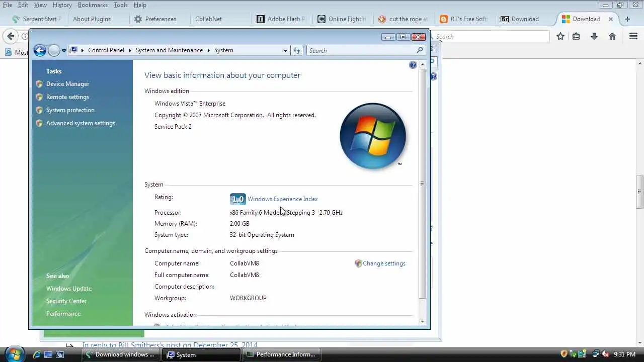The height and width of the screenshot is (362, 644).
Task: Click the scrollbar up arrow in System window
Action: click(422, 64)
